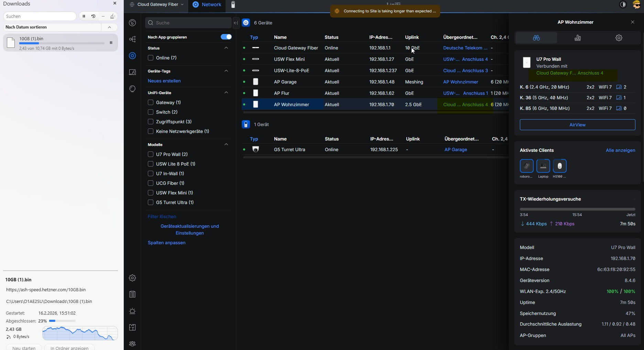Check the USW Lite 8 PoE (1) filter
Image resolution: width=644 pixels, height=350 pixels.
(x=151, y=164)
